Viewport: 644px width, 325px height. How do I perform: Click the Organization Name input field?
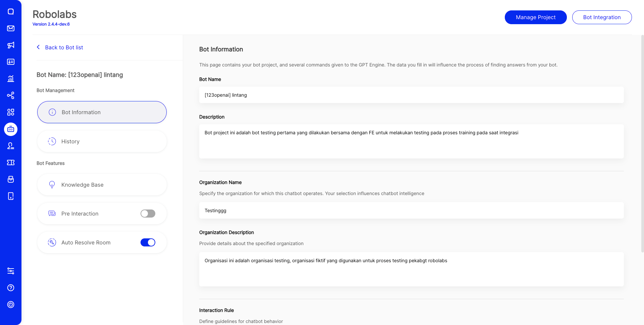[411, 211]
